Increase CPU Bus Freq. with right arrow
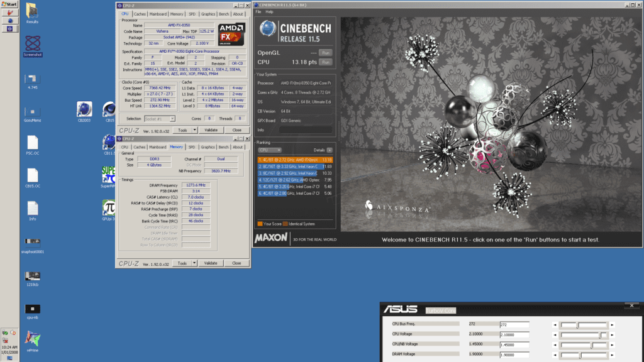The height and width of the screenshot is (362, 644). 612,325
